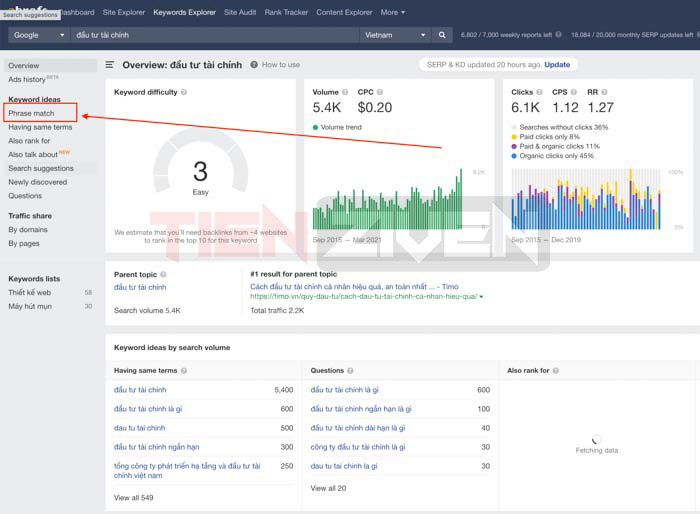The image size is (700, 514).
Task: Expand the More menu in top navigation
Action: pos(392,13)
